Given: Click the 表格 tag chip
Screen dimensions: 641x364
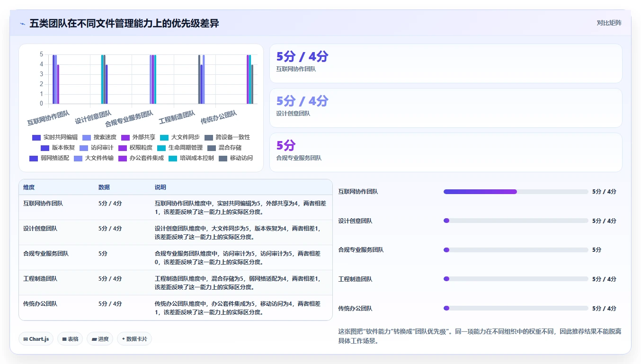Looking at the screenshot, I should point(70,339).
